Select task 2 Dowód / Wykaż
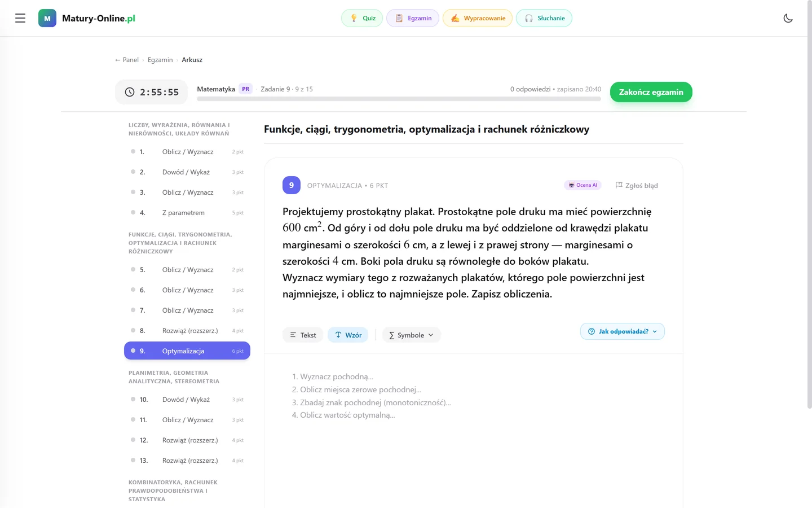 tap(187, 172)
